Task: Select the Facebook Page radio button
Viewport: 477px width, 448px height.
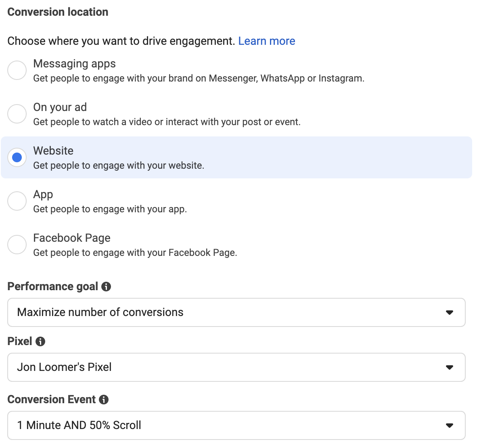Action: tap(17, 245)
